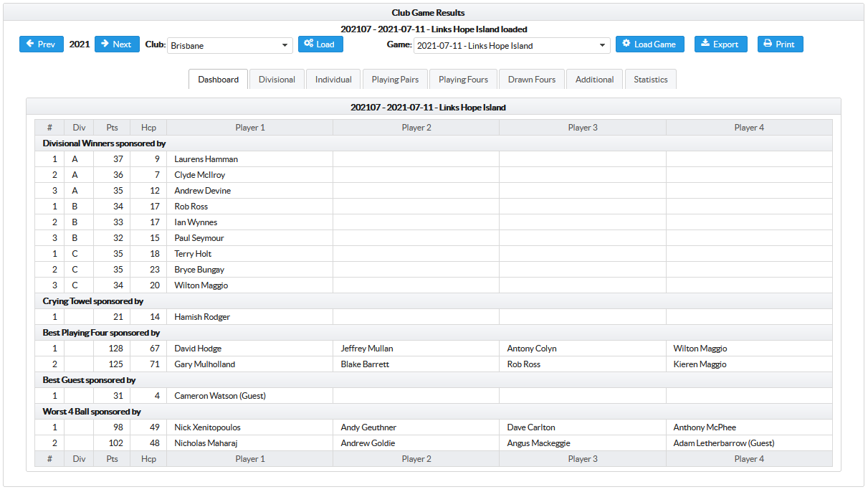Select the Playing Pairs tab

tap(395, 80)
